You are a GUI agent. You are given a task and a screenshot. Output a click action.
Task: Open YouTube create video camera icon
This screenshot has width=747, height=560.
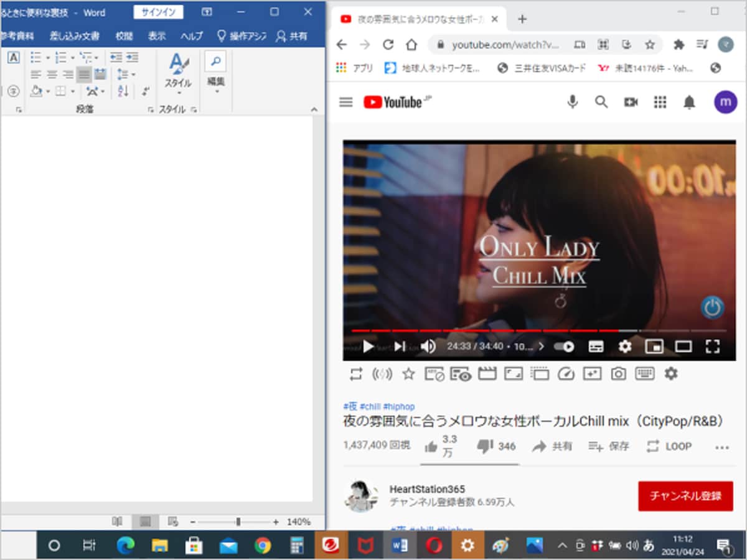631,102
